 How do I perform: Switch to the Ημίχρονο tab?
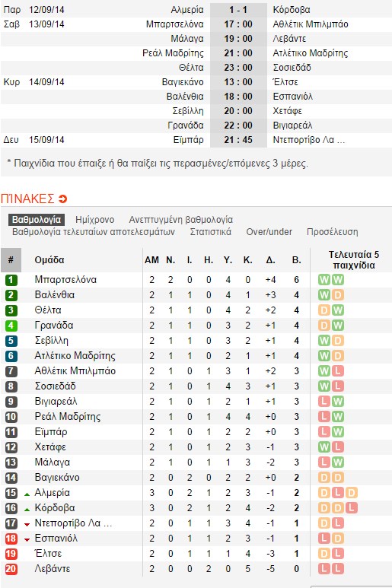[95, 220]
